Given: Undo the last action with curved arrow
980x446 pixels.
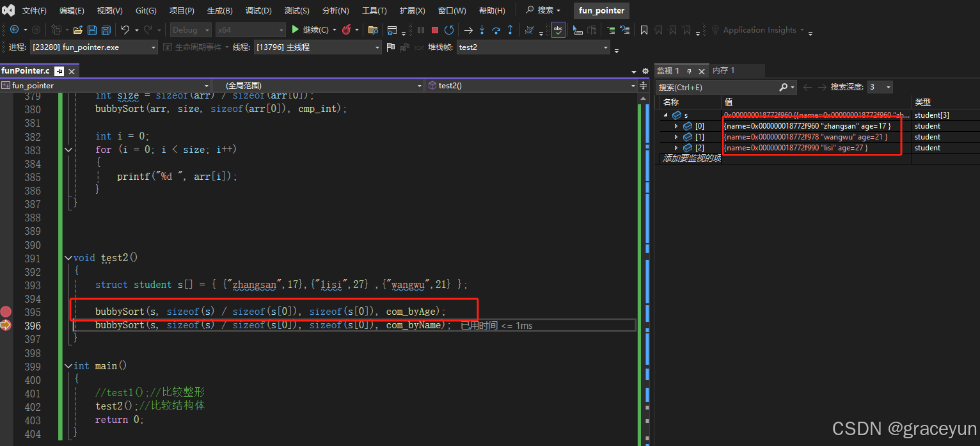Looking at the screenshot, I should point(125,29).
